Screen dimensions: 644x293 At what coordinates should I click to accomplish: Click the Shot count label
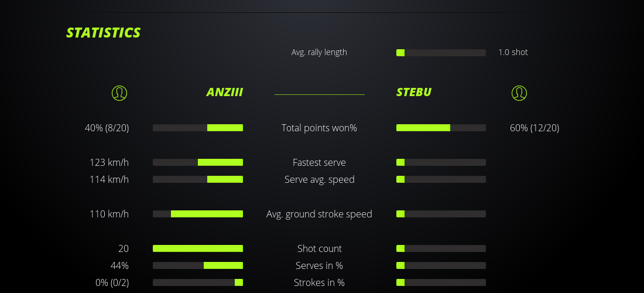point(319,248)
